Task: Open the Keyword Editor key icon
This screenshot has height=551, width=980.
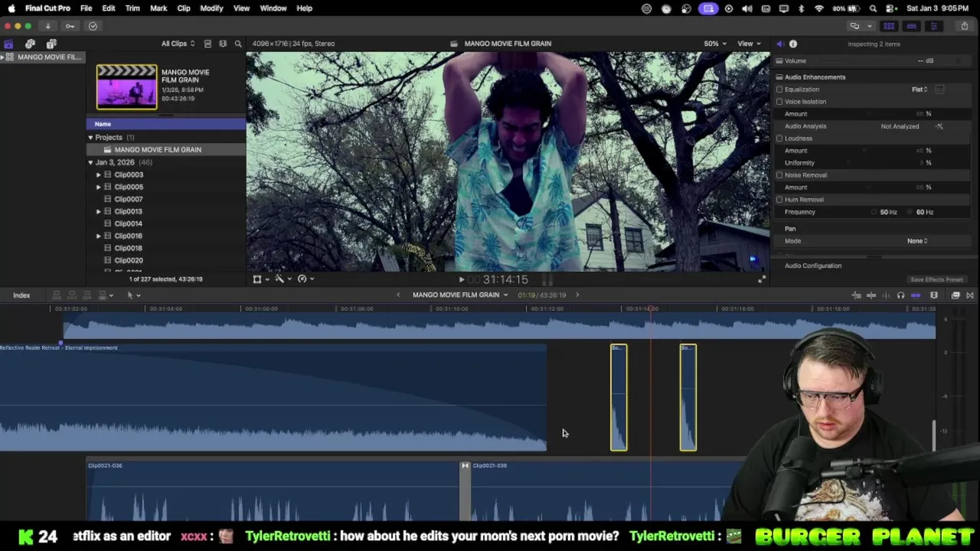Action: pyautogui.click(x=70, y=26)
